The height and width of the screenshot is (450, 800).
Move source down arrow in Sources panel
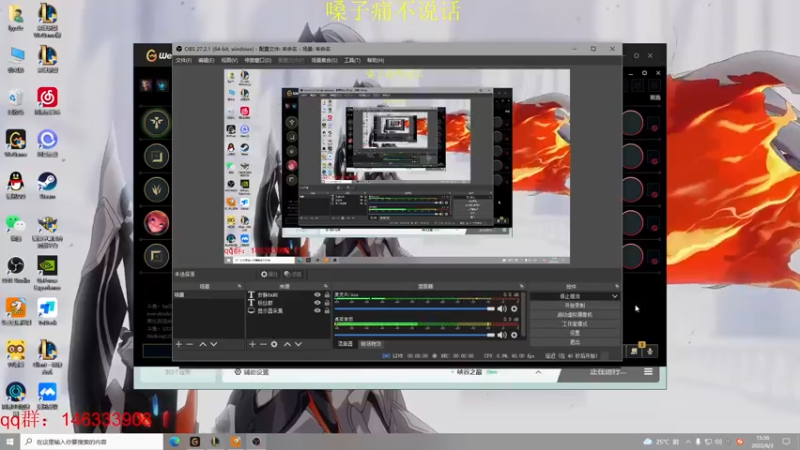click(298, 344)
